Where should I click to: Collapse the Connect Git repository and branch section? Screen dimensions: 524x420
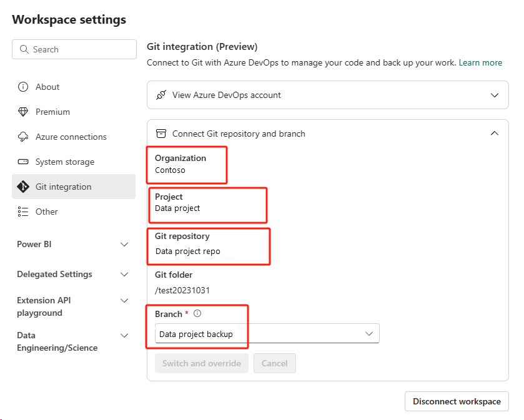coord(495,134)
